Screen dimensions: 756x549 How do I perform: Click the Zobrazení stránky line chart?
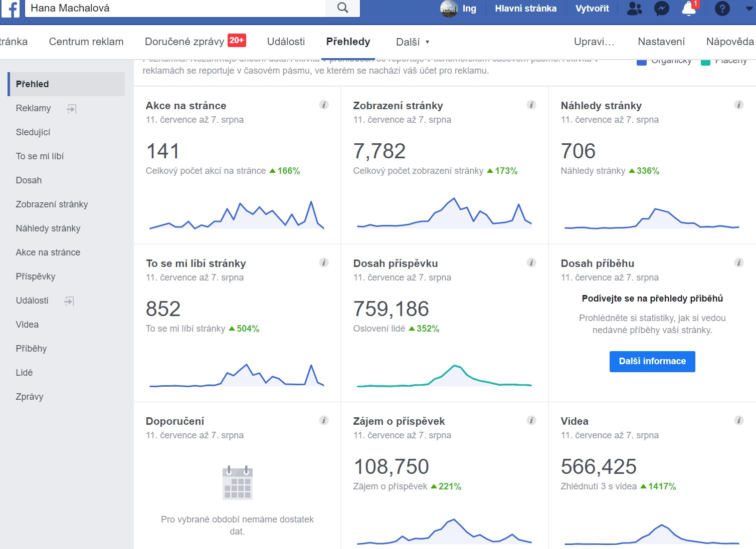444,213
